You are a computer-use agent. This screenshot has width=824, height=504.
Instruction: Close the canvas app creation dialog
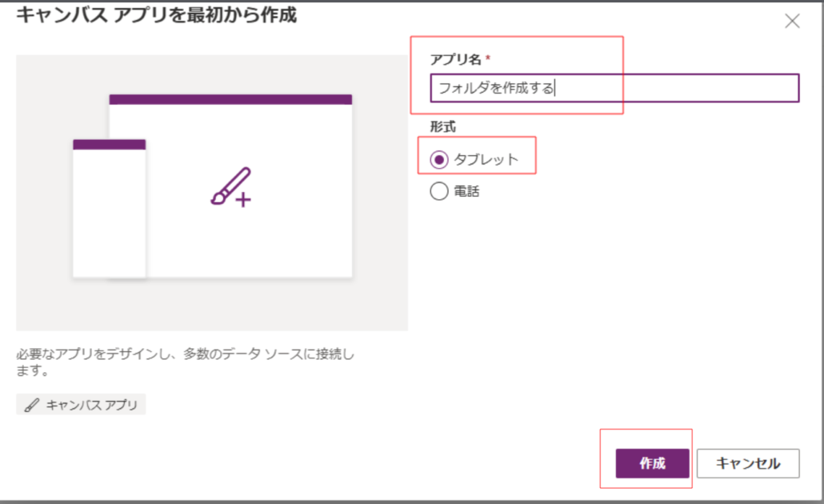click(792, 22)
